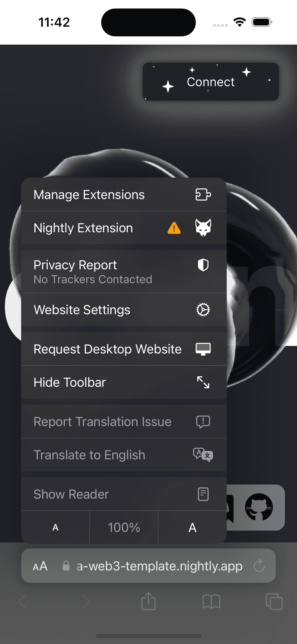Image resolution: width=297 pixels, height=644 pixels.
Task: Tap the GitHub logo icon
Action: [259, 507]
